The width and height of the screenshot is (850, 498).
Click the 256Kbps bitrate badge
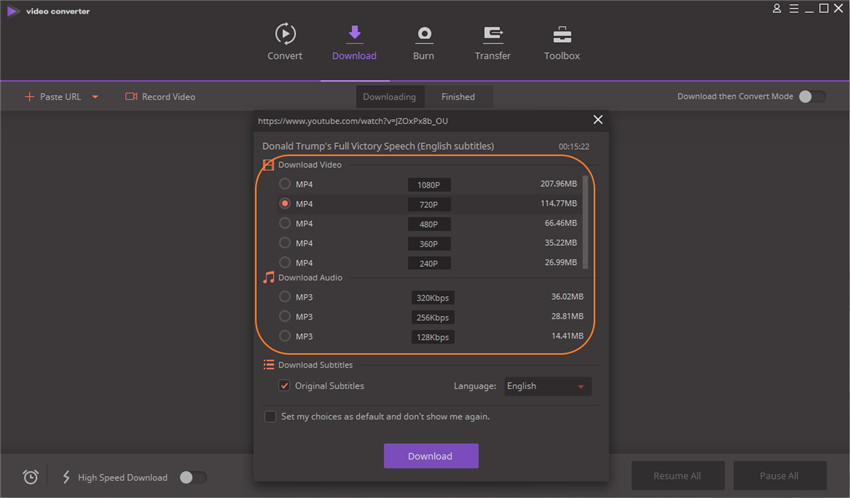click(433, 317)
